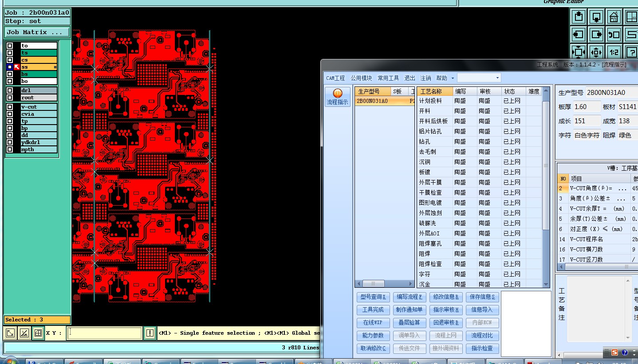This screenshot has width=638, height=364.
Task: Click the small square marker on ss row
Action: (55, 67)
